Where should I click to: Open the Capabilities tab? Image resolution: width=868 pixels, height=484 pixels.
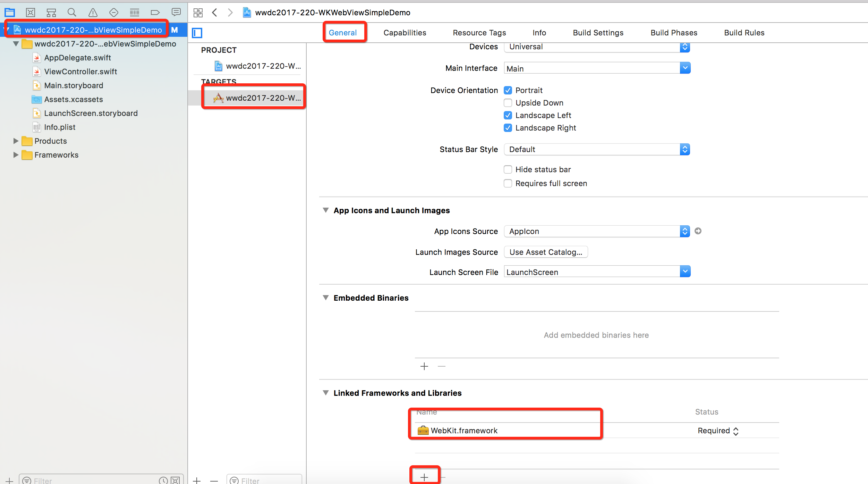coord(405,33)
